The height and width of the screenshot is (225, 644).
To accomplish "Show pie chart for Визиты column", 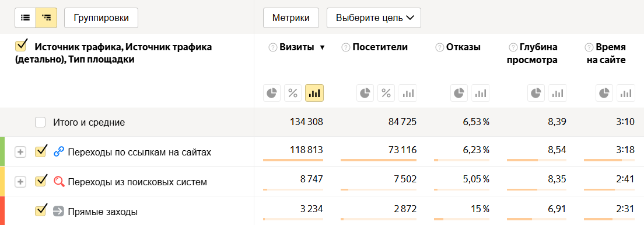I will [x=272, y=93].
